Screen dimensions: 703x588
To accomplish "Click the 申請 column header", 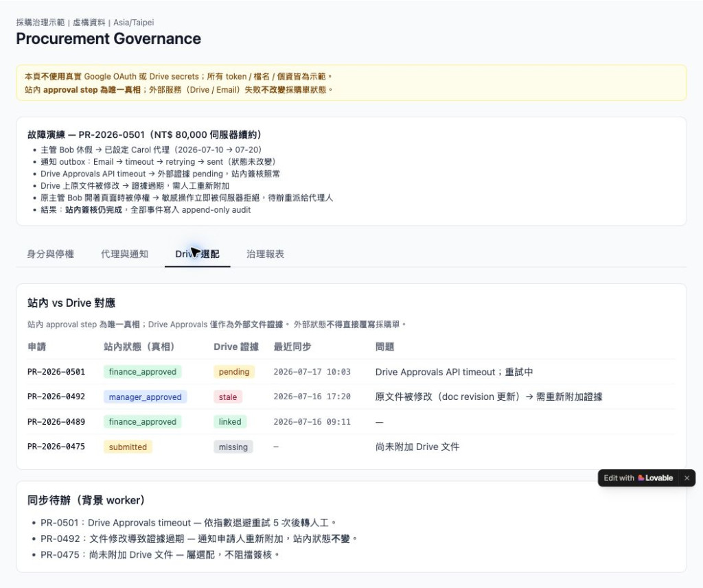I will click(x=37, y=346).
